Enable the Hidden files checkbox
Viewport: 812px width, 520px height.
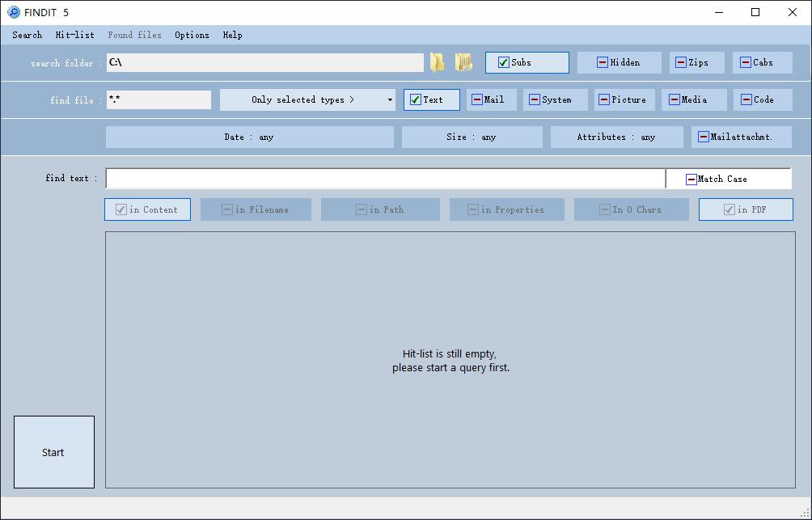(619, 62)
